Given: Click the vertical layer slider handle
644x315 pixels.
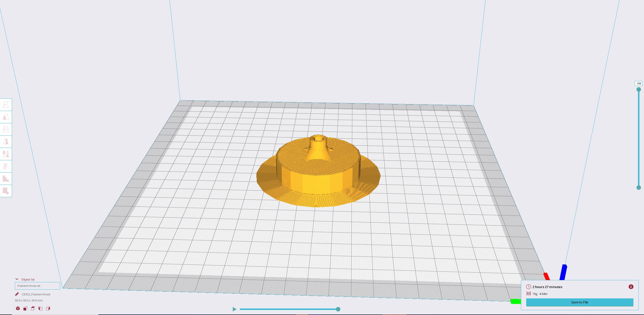Looking at the screenshot, I should 638,89.
